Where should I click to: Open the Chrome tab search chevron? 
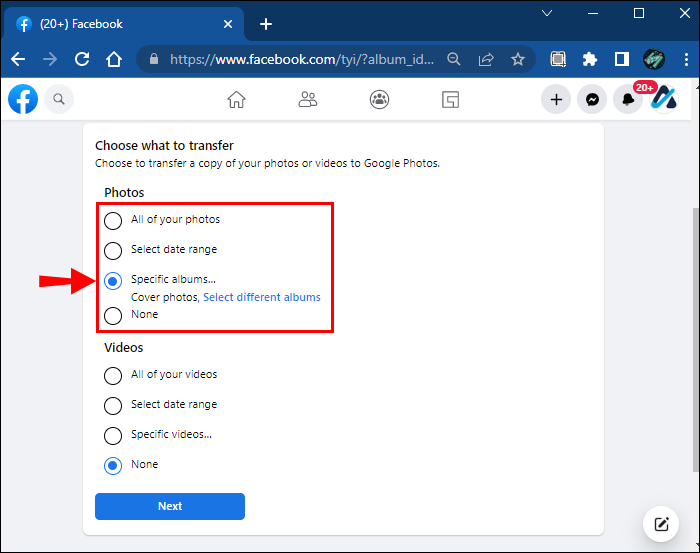[x=546, y=13]
